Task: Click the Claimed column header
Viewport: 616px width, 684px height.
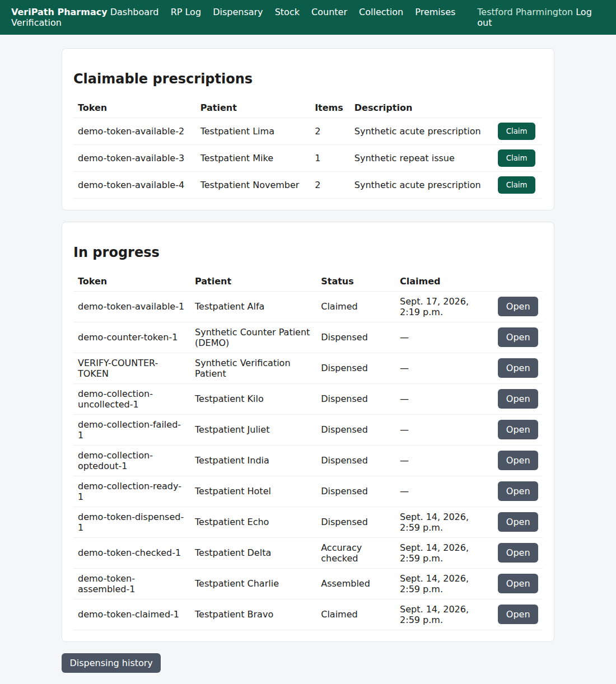Action: click(420, 281)
